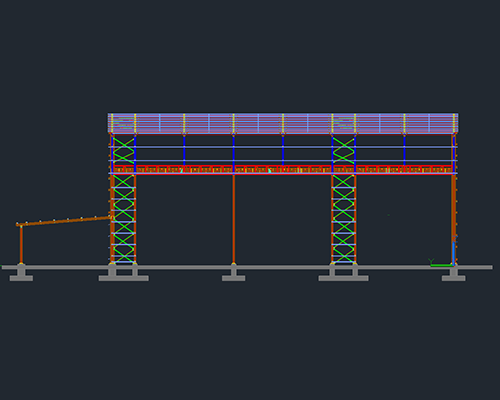Viewport: 500px width, 400px height.
Task: Pick the upper-level green cross bracing on right tower
Action: point(344,150)
